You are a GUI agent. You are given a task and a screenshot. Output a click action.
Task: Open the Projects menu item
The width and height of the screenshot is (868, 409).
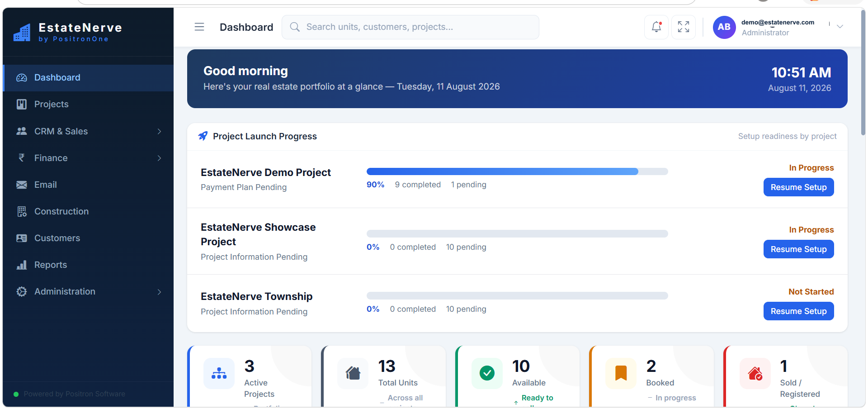pos(88,105)
